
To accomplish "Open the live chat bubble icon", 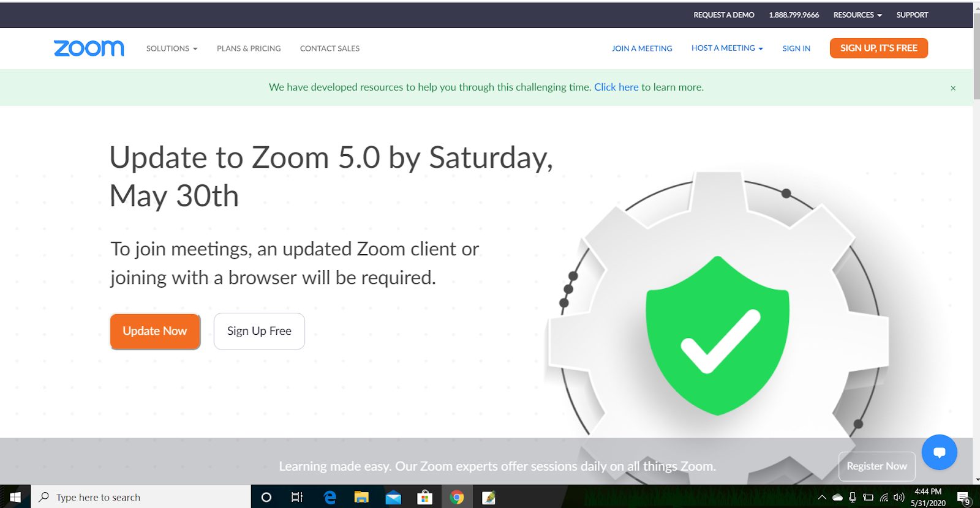I will 939,452.
